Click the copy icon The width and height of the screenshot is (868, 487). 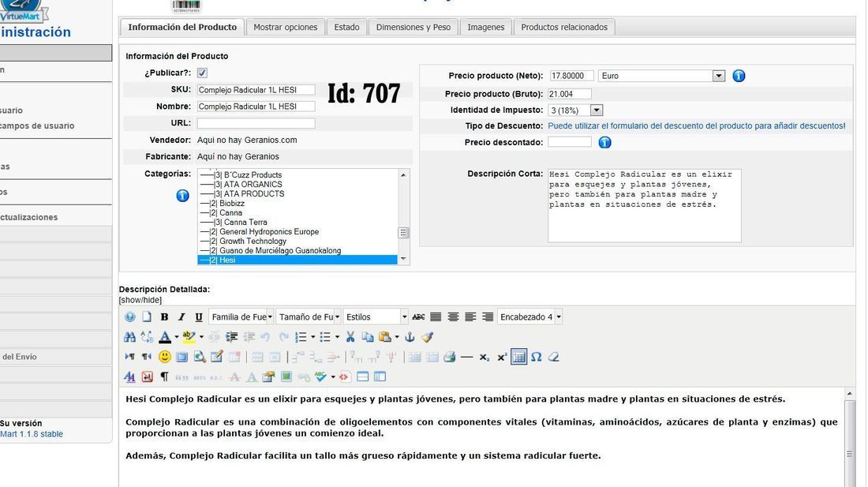tap(367, 337)
